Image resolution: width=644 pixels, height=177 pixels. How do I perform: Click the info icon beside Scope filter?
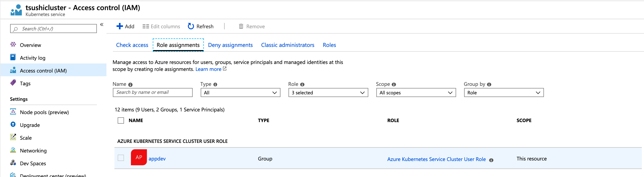pyautogui.click(x=394, y=85)
